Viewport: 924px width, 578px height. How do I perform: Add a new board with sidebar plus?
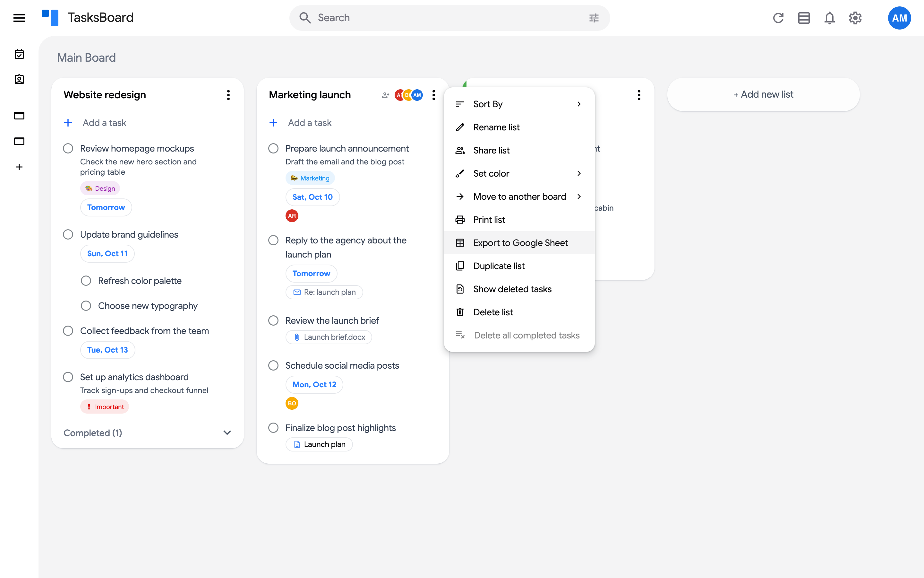point(19,167)
